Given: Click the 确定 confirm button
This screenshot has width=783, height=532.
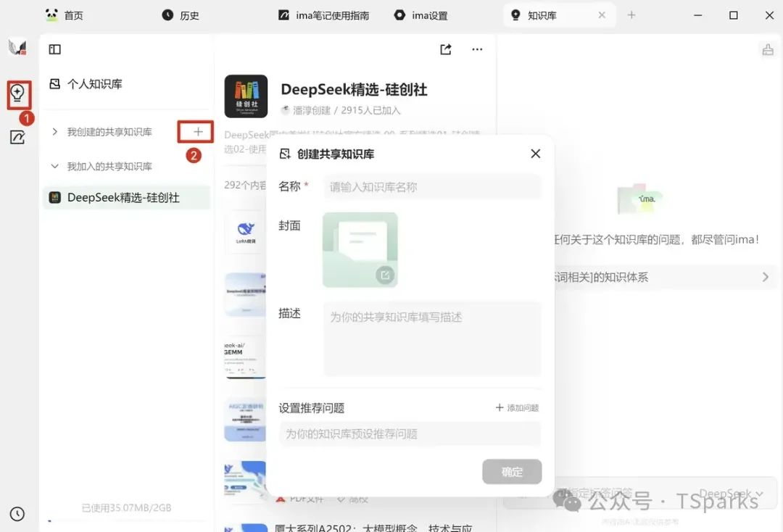Looking at the screenshot, I should 512,472.
